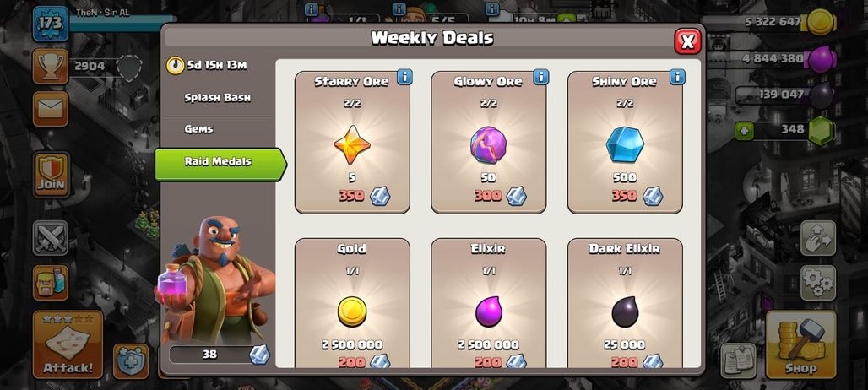This screenshot has width=868, height=390.
Task: Open info for Glowy Ore deal
Action: point(541,77)
